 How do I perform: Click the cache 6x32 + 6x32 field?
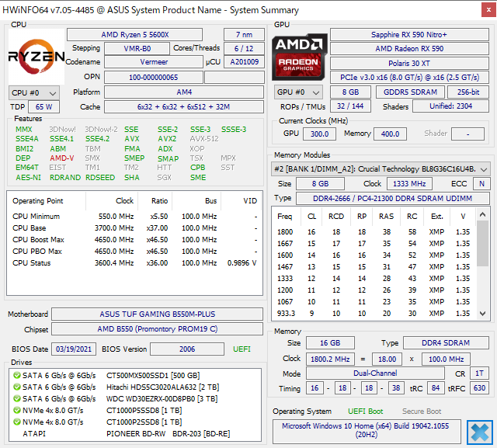184,107
